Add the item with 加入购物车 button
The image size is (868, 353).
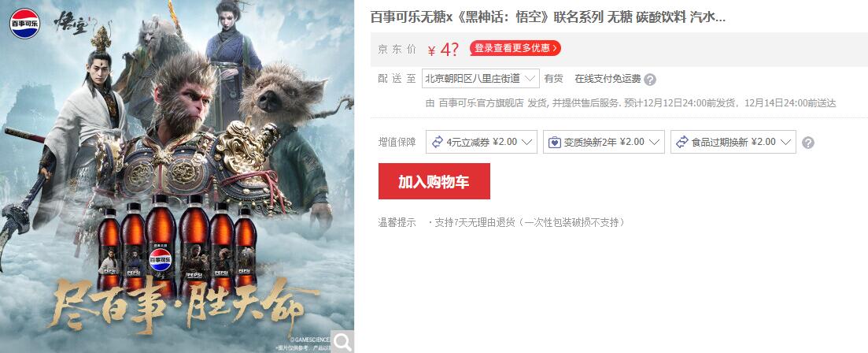(434, 181)
